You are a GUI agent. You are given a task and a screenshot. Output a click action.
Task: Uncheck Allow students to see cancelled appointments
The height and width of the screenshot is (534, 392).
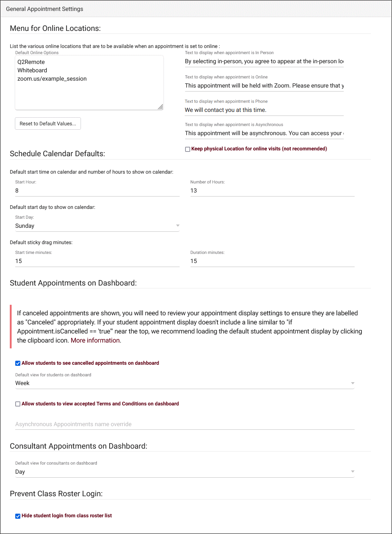coord(18,363)
